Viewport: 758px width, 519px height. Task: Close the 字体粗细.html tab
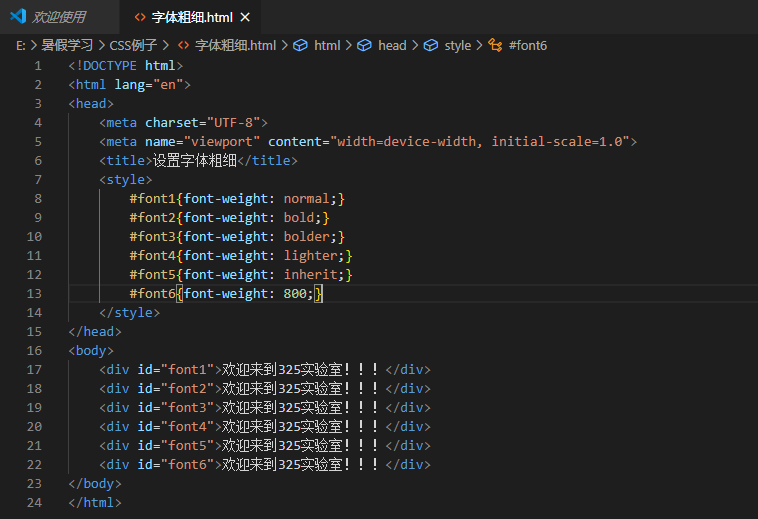pos(245,17)
